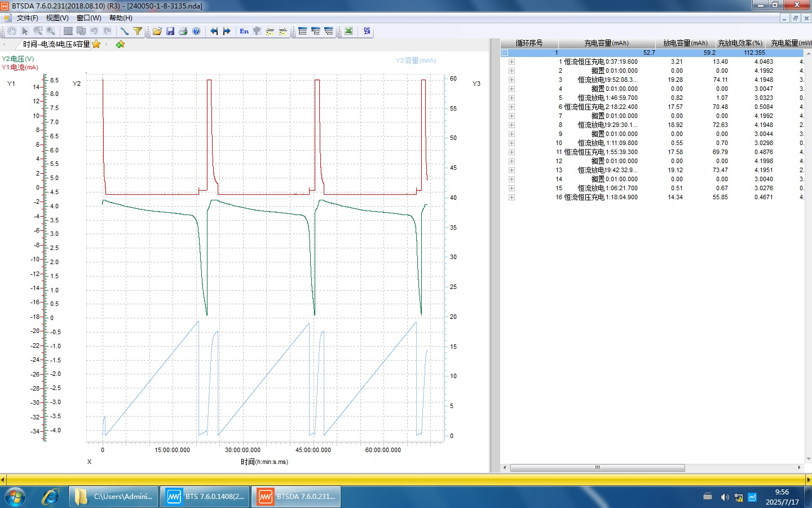
Task: Open the 文件(F) menu
Action: (x=27, y=18)
